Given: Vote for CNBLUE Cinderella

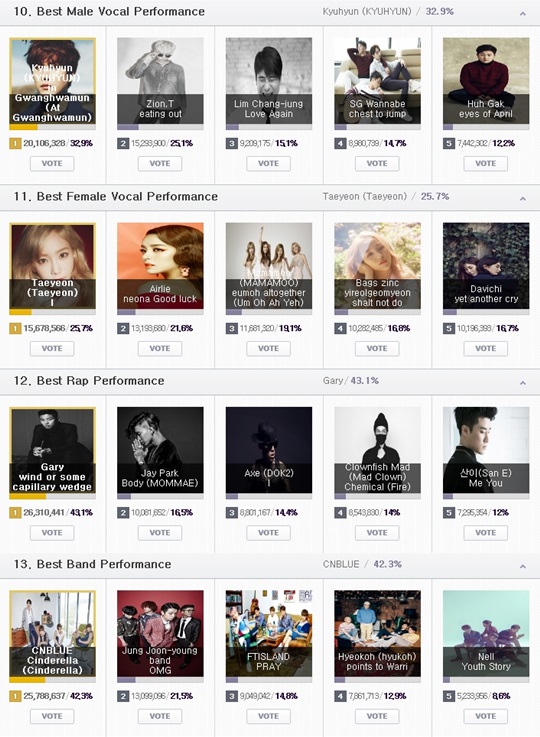Looking at the screenshot, I should click(52, 716).
